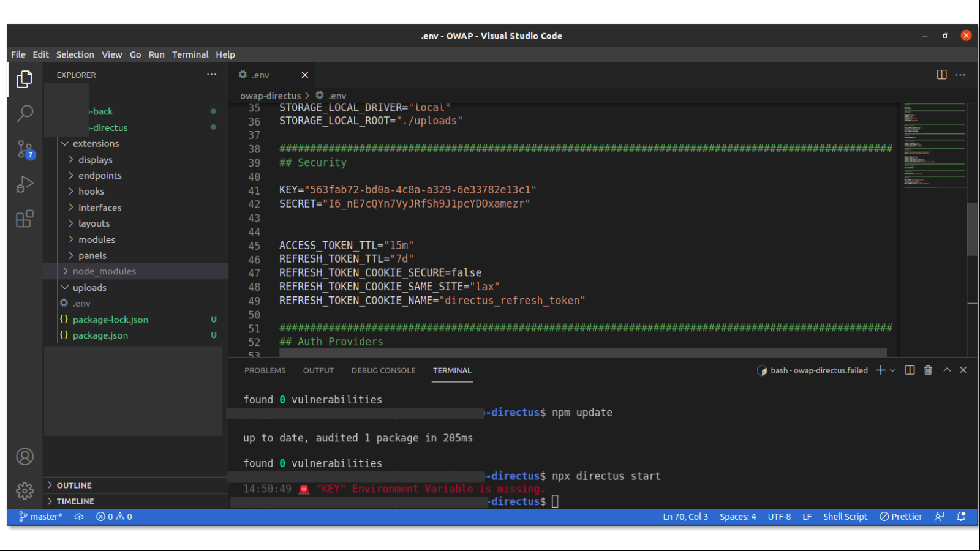Open the Explorer view in activity bar
The image size is (980, 551).
point(24,79)
